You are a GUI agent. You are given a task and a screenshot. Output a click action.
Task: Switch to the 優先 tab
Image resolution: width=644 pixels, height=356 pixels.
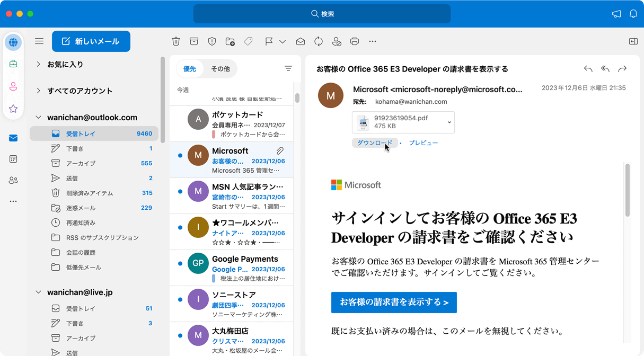[190, 69]
